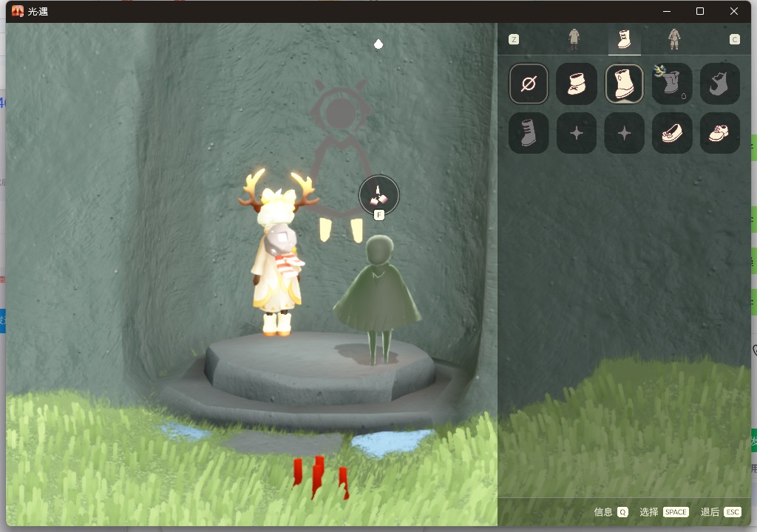757x532 pixels.
Task: Pick the grey boot with seasonal sparkle badge
Action: click(x=672, y=84)
